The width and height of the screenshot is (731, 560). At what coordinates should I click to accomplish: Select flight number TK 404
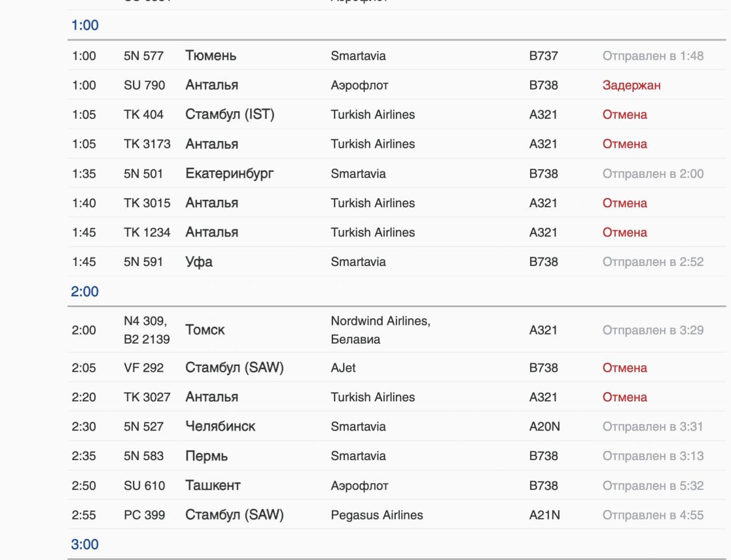tap(143, 115)
